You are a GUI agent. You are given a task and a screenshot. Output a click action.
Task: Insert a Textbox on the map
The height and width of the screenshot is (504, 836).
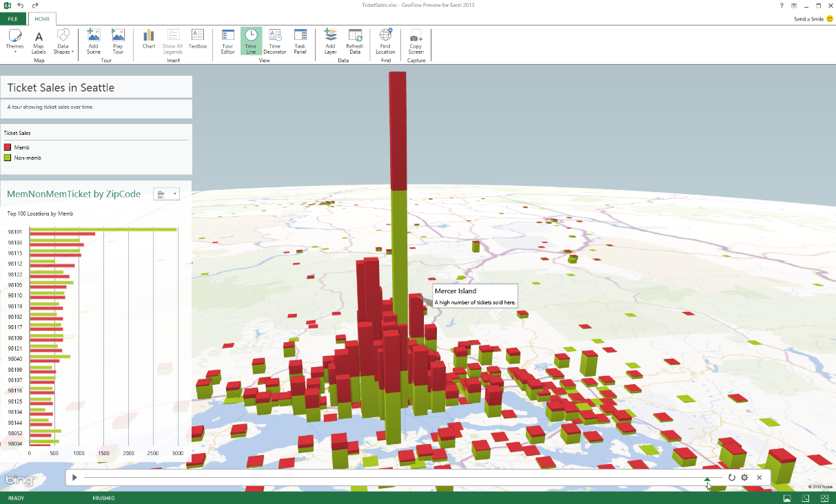[198, 39]
